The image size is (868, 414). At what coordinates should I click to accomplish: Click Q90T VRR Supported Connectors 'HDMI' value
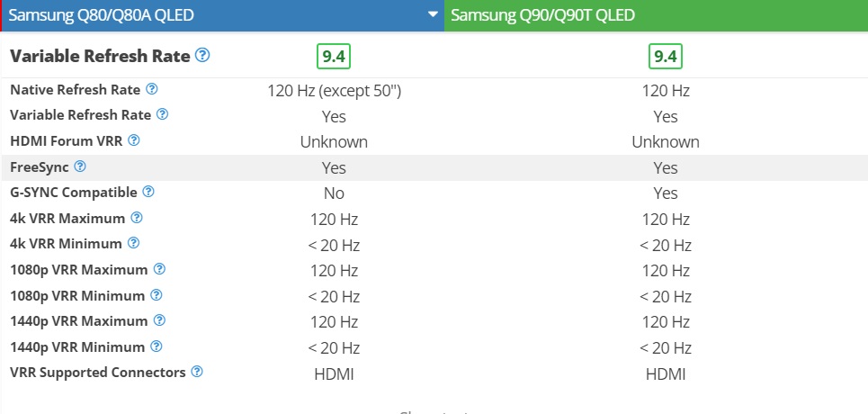[x=666, y=374]
